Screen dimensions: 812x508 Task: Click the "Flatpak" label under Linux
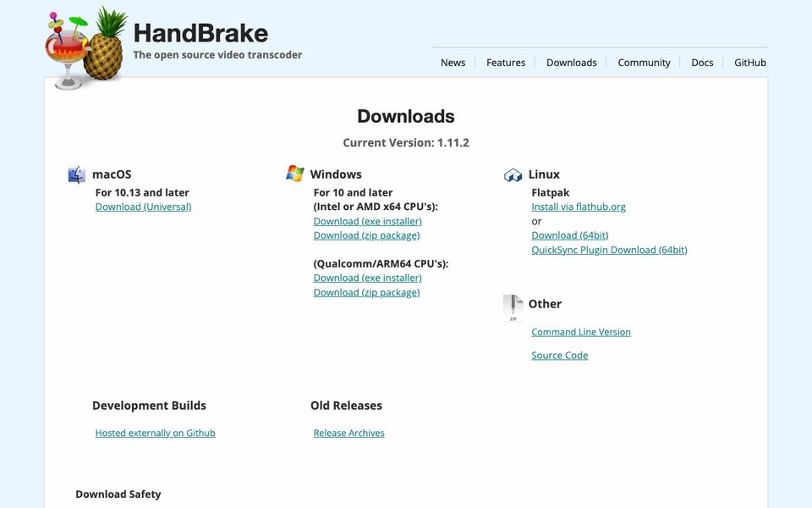coord(551,192)
